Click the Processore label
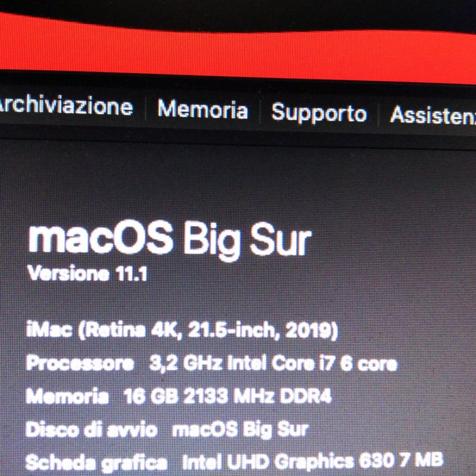Screen dimensions: 476x476 80,363
